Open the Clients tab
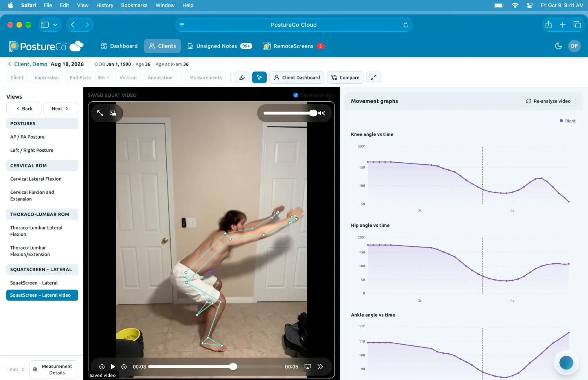The height and width of the screenshot is (380, 588). [x=162, y=46]
